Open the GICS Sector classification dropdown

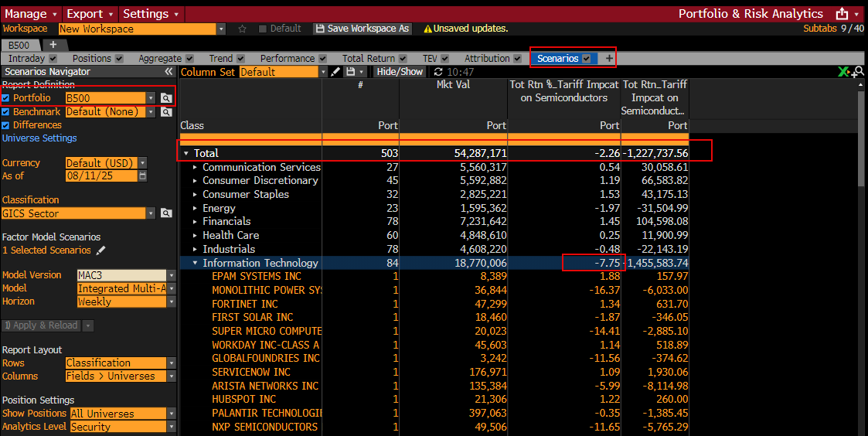(171, 214)
